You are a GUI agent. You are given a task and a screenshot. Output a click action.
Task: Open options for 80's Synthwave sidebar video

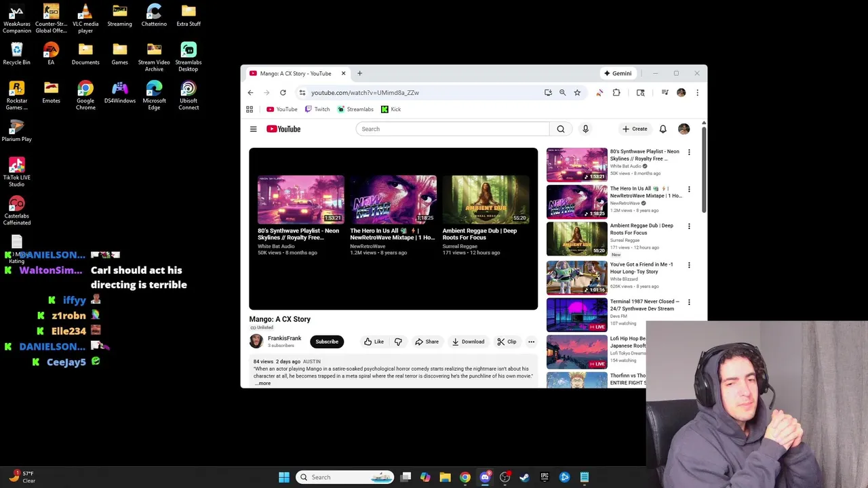tap(689, 152)
